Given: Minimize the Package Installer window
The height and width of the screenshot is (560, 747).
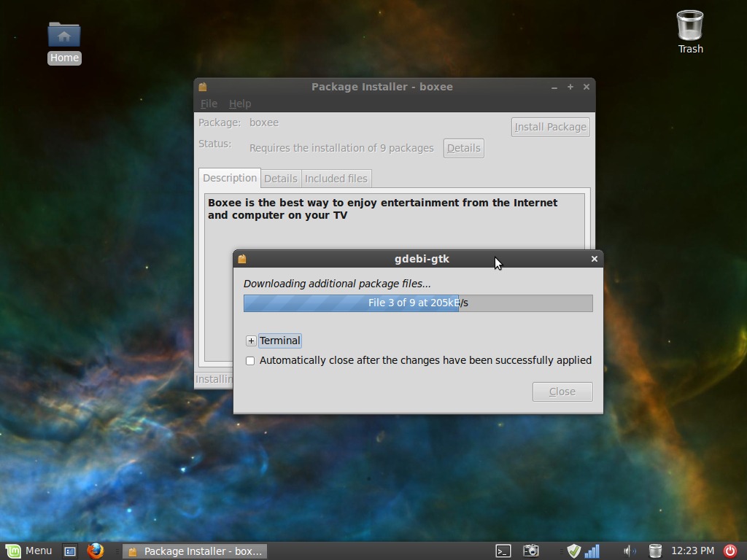Looking at the screenshot, I should coord(554,87).
